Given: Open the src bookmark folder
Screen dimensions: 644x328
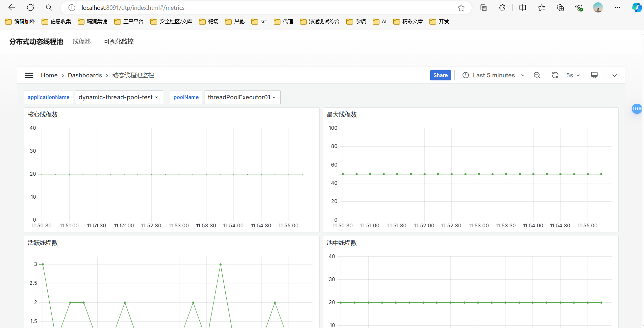Looking at the screenshot, I should pos(259,22).
